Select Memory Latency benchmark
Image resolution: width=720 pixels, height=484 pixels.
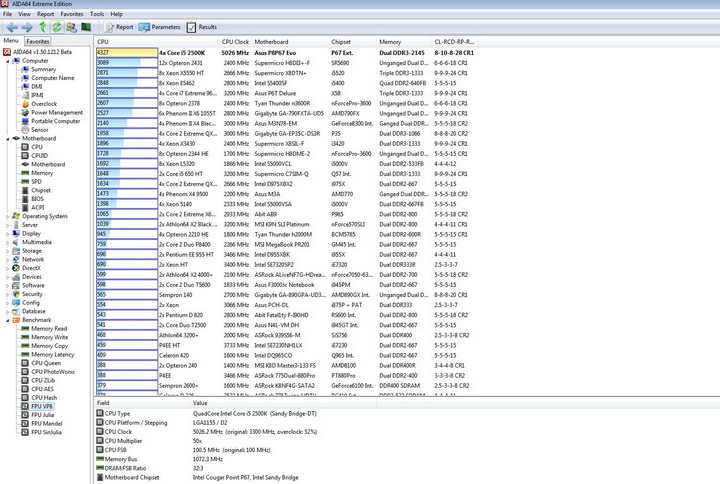tap(52, 354)
